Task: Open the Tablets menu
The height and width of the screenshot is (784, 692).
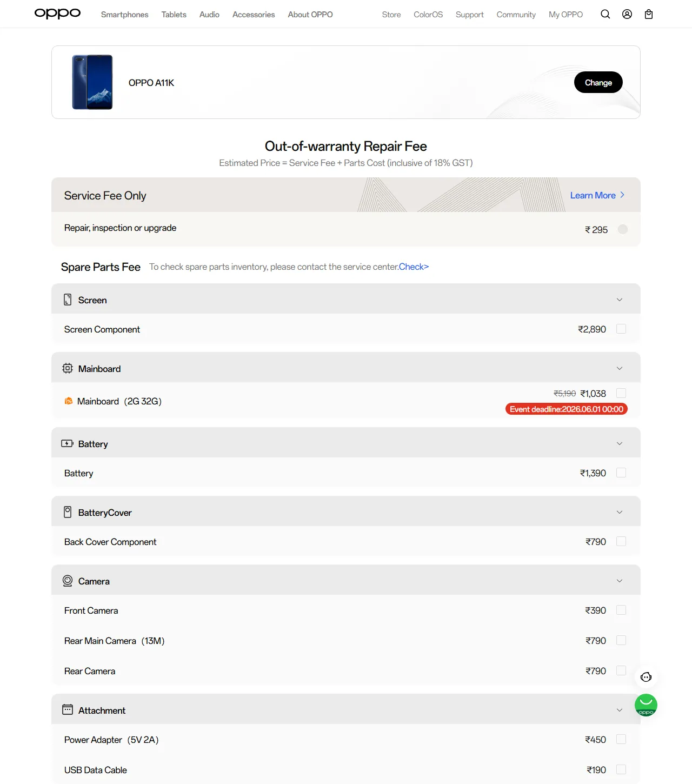Action: pyautogui.click(x=174, y=15)
